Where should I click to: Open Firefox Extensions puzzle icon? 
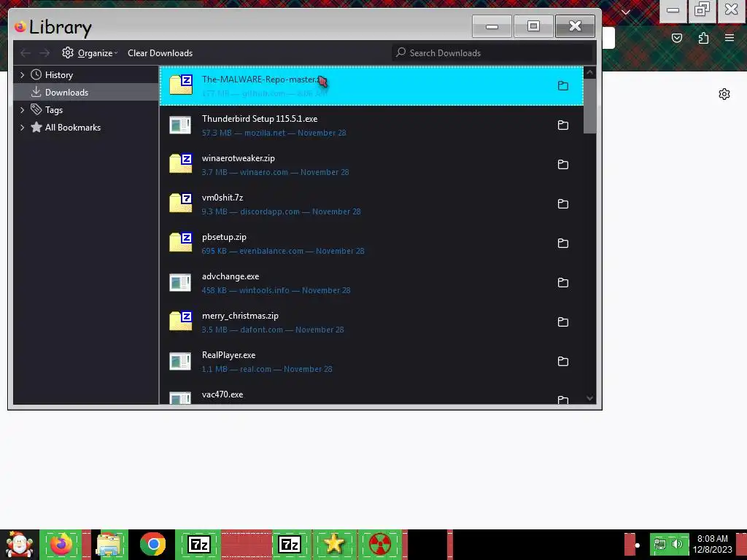point(703,38)
